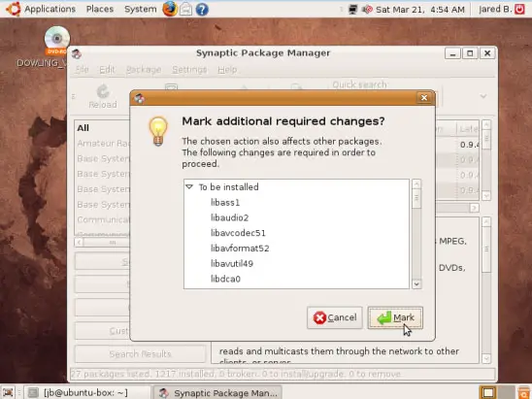This screenshot has width=532, height=399.
Task: Click the Reload toolbar button in Synaptic
Action: click(103, 97)
